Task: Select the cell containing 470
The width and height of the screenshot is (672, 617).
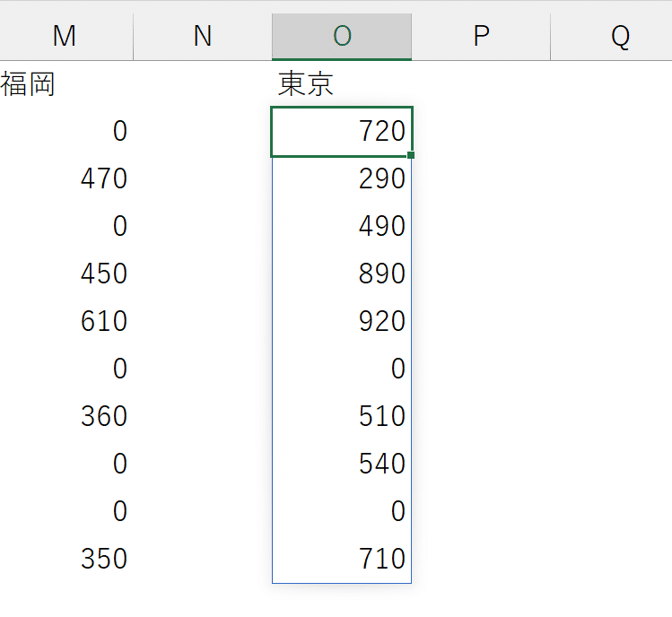Action: [66, 178]
